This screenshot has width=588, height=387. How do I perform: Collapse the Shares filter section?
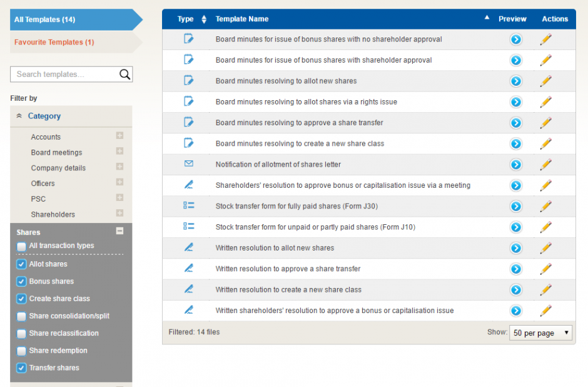(119, 231)
